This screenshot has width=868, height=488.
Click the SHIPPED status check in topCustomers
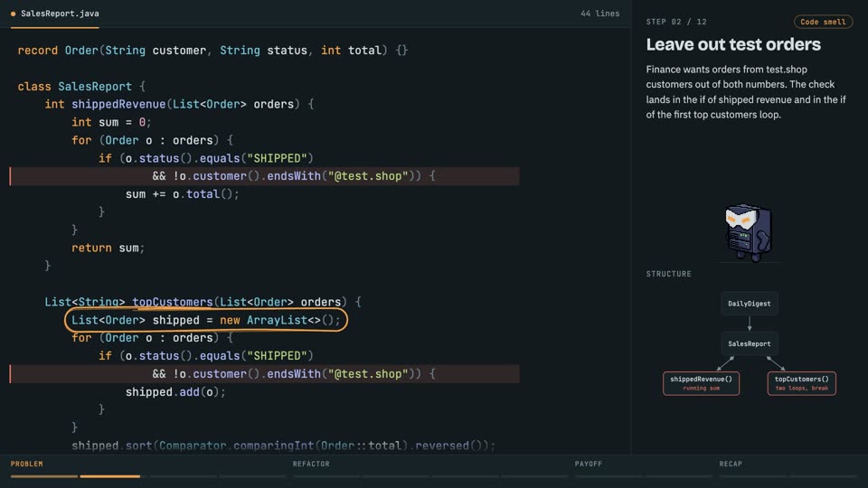point(206,356)
